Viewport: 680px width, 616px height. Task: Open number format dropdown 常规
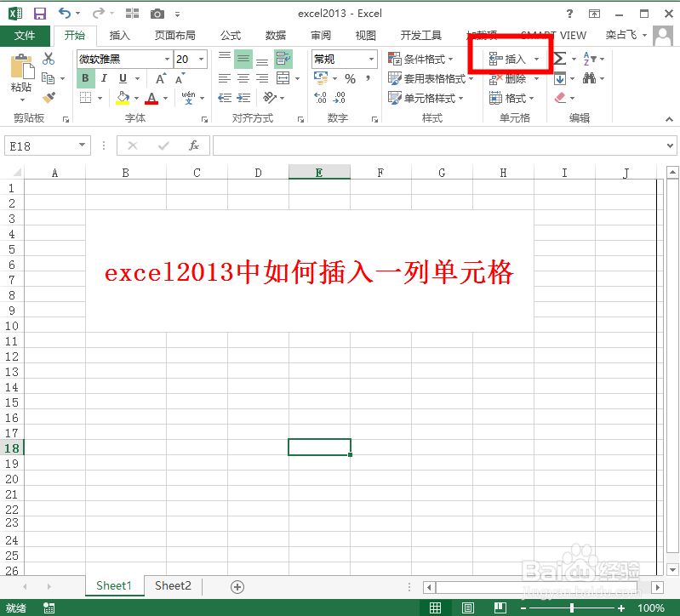point(371,59)
